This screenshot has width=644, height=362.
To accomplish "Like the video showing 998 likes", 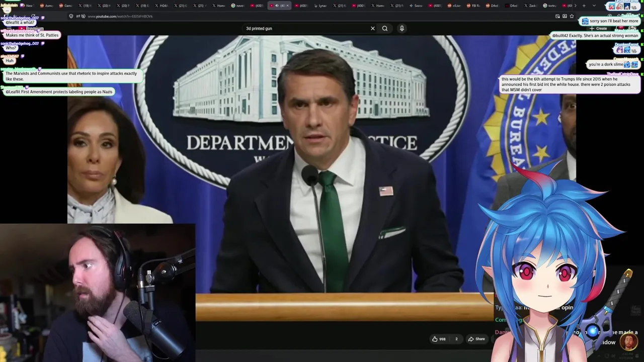I will (x=439, y=339).
